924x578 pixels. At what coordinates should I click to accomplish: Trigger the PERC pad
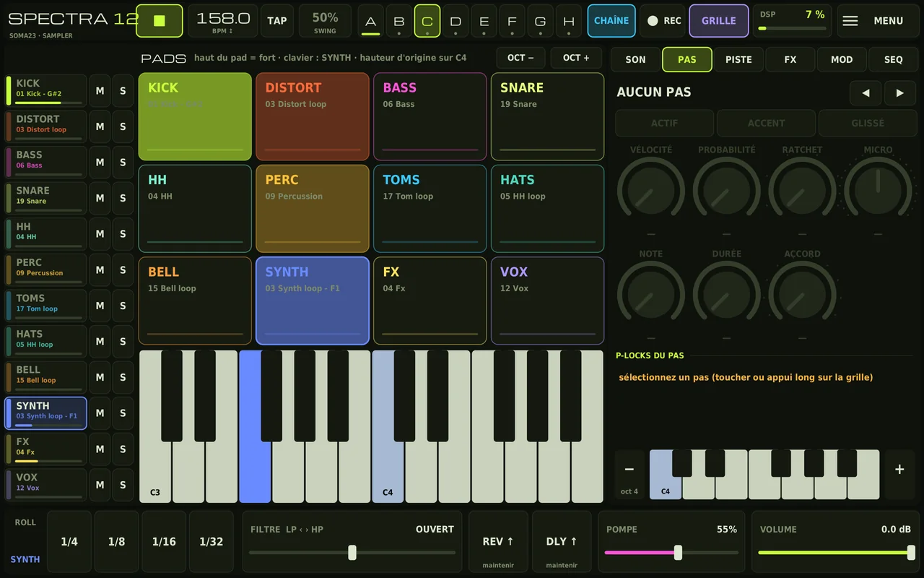click(x=313, y=209)
